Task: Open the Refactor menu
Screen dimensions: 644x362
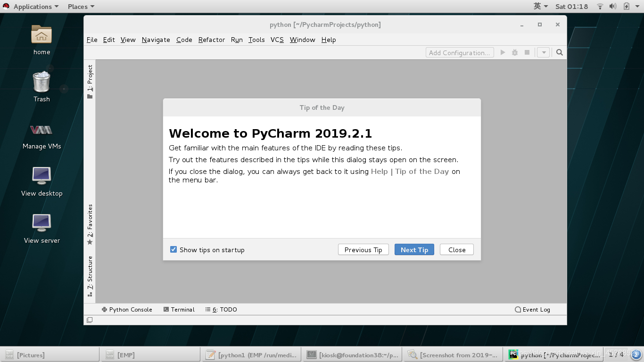Action: pos(211,40)
